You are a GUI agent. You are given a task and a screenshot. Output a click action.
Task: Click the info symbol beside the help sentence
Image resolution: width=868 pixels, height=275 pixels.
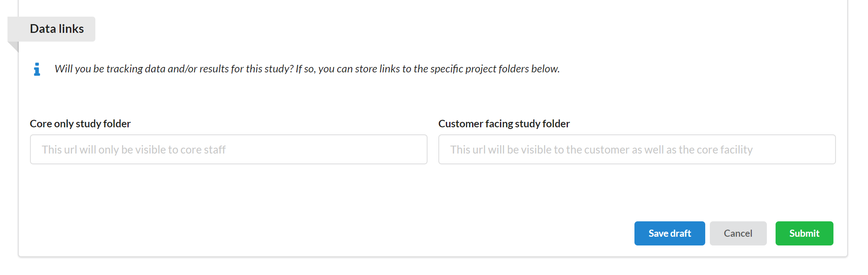point(37,69)
